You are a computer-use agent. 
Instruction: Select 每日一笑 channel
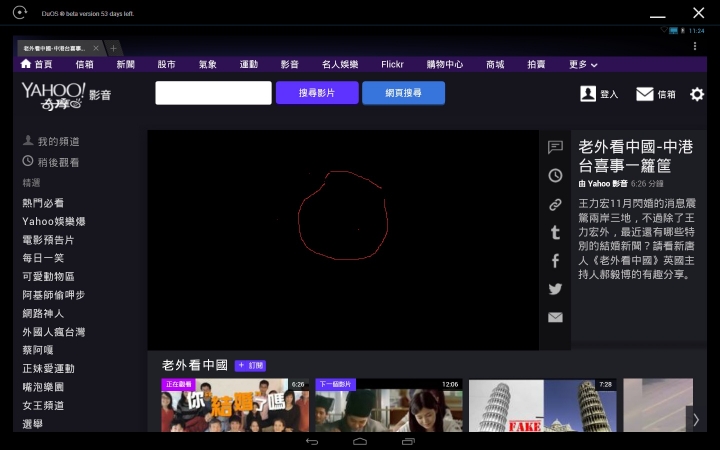[43, 258]
